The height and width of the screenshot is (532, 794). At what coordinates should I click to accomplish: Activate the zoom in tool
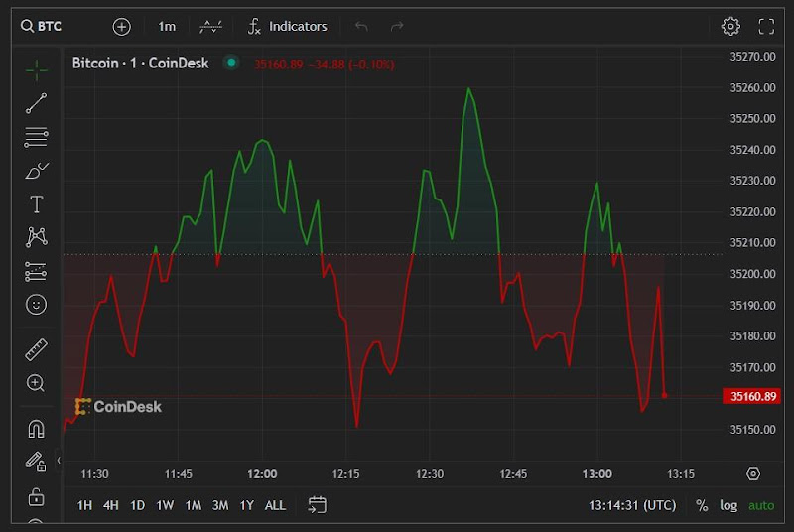pos(36,383)
